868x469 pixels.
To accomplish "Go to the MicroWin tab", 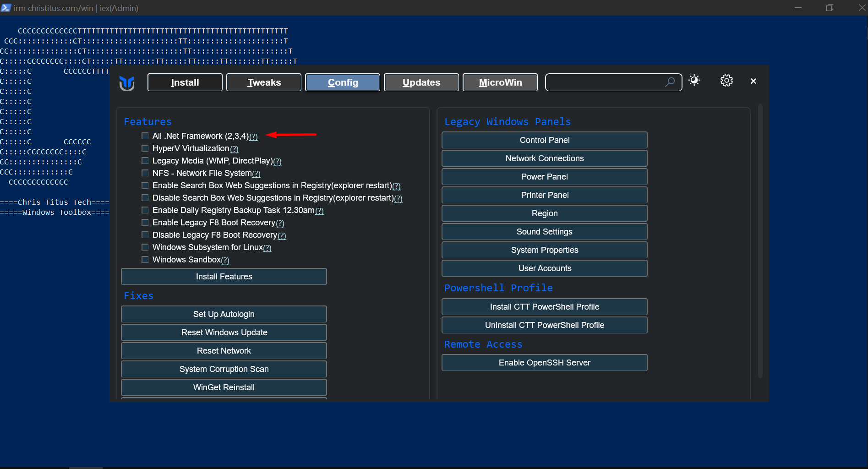I will pos(500,82).
